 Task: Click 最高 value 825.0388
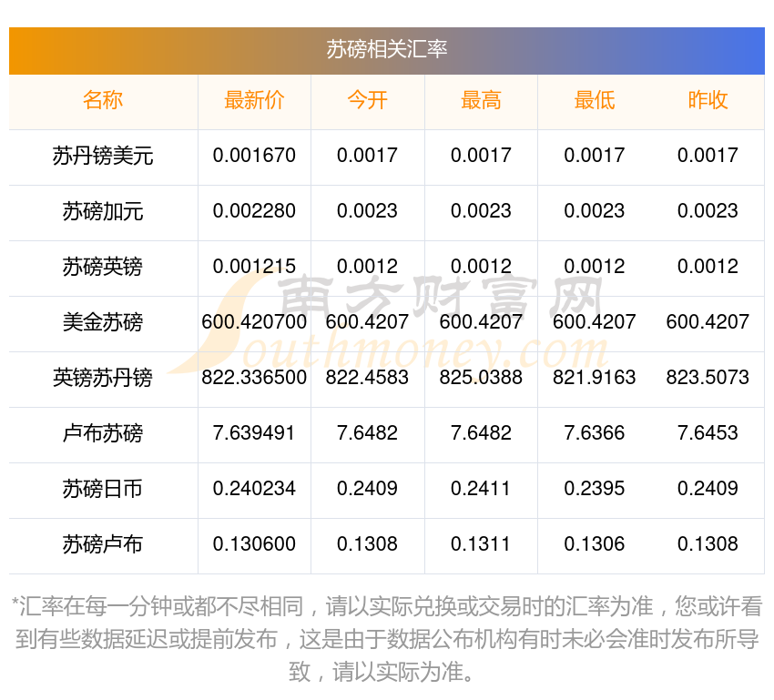click(x=481, y=378)
